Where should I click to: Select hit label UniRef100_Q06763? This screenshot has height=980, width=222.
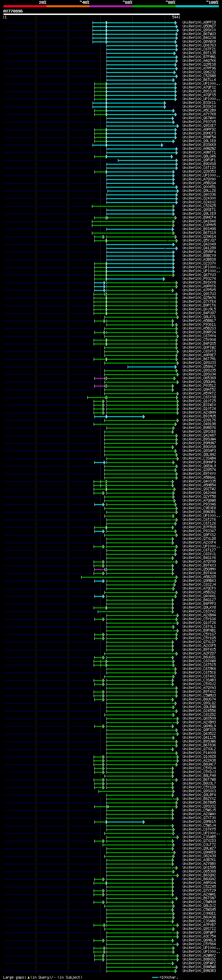pyautogui.click(x=199, y=45)
